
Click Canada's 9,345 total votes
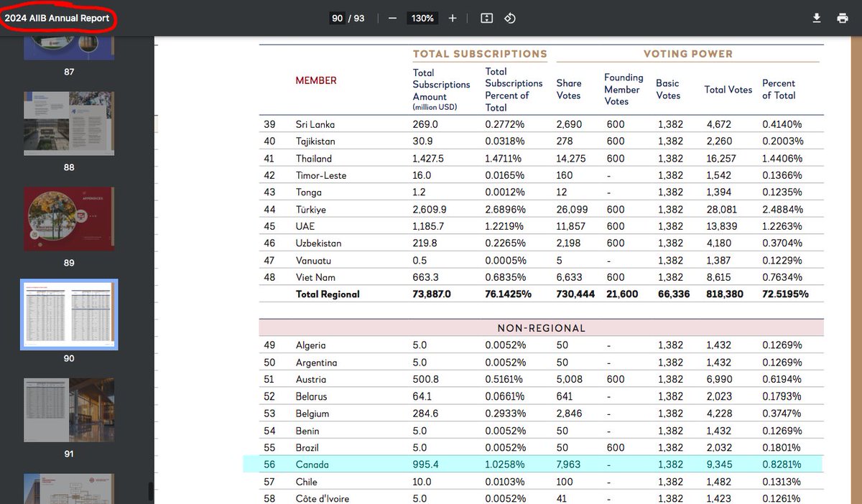[x=718, y=465]
